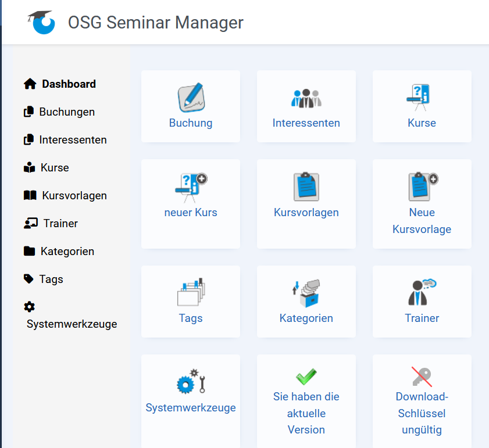The height and width of the screenshot is (448, 489).
Task: Click the crossed-out key icon
Action: [422, 375]
